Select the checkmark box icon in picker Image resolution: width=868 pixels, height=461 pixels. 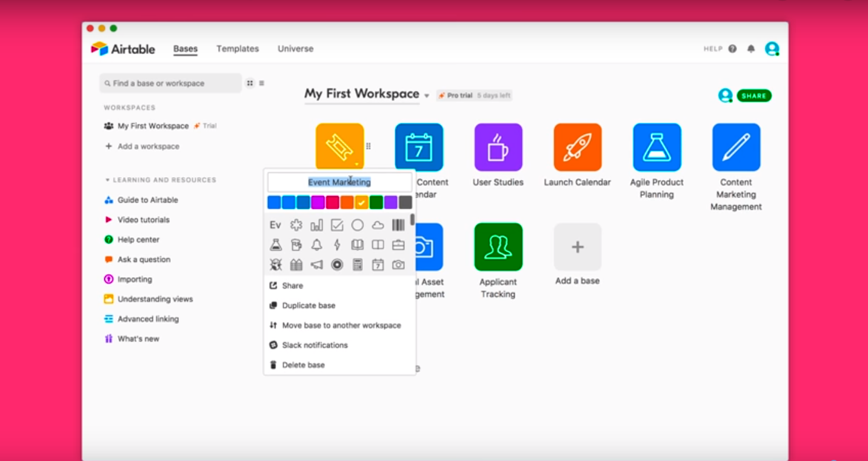point(337,225)
